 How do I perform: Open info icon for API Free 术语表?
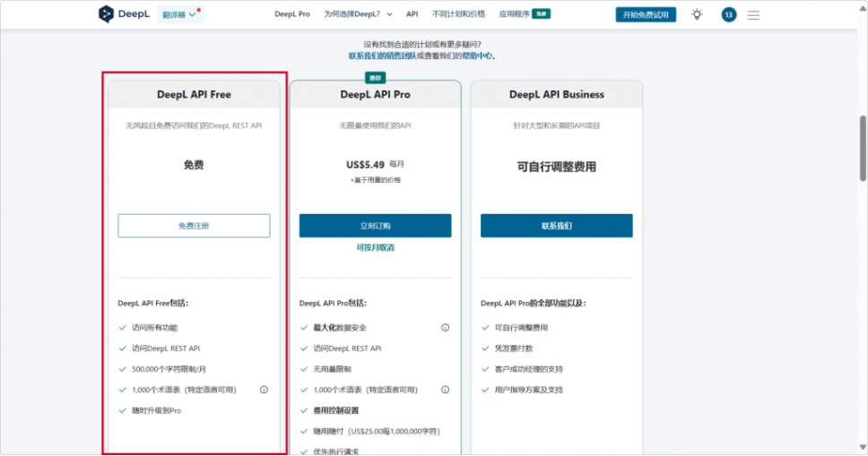coord(264,390)
